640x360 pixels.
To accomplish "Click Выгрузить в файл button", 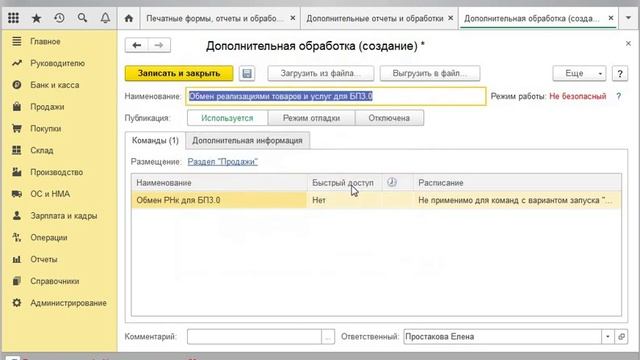I will click(430, 73).
